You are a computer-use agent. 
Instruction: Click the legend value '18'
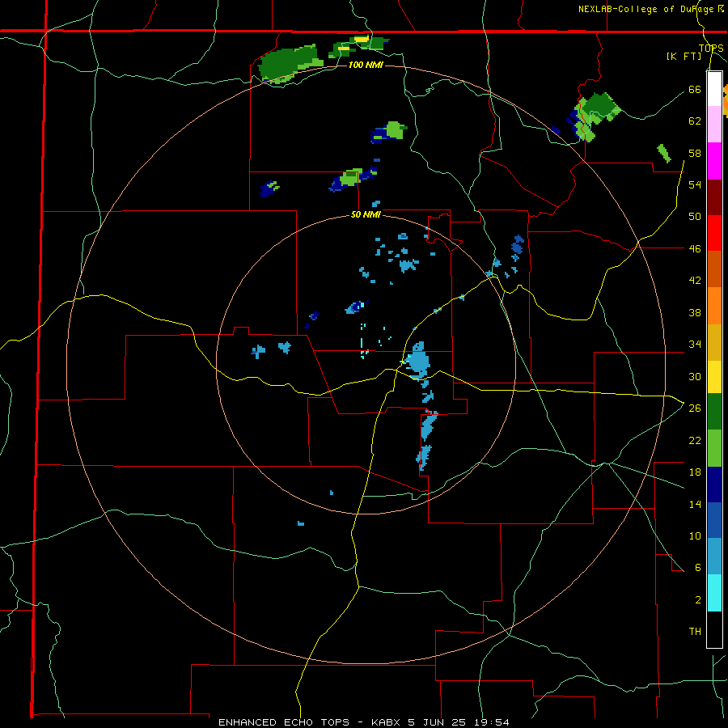(x=695, y=472)
